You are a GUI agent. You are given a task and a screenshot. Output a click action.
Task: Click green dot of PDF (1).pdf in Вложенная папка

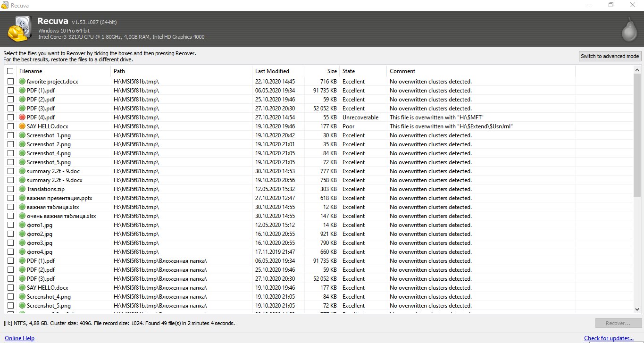click(x=22, y=261)
